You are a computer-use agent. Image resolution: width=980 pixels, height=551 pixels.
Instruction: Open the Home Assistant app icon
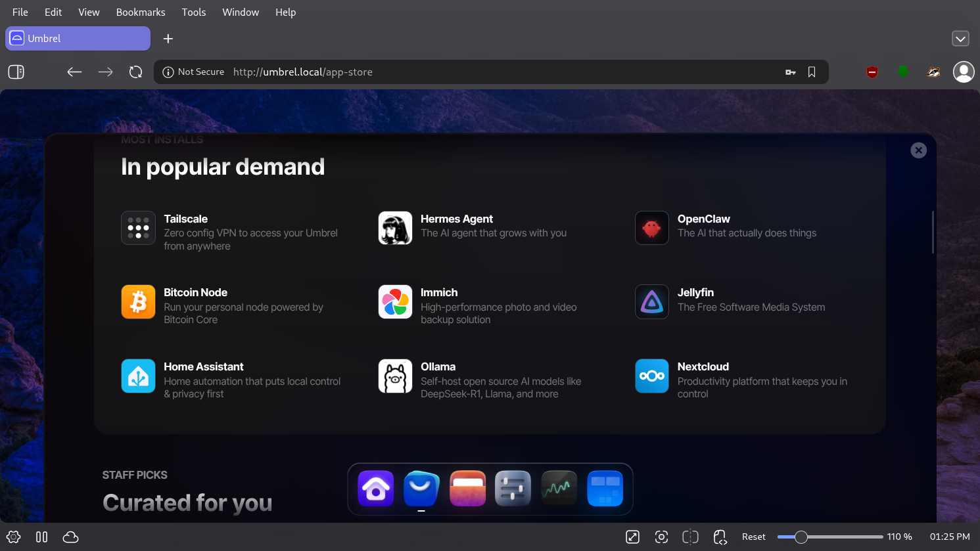click(138, 376)
